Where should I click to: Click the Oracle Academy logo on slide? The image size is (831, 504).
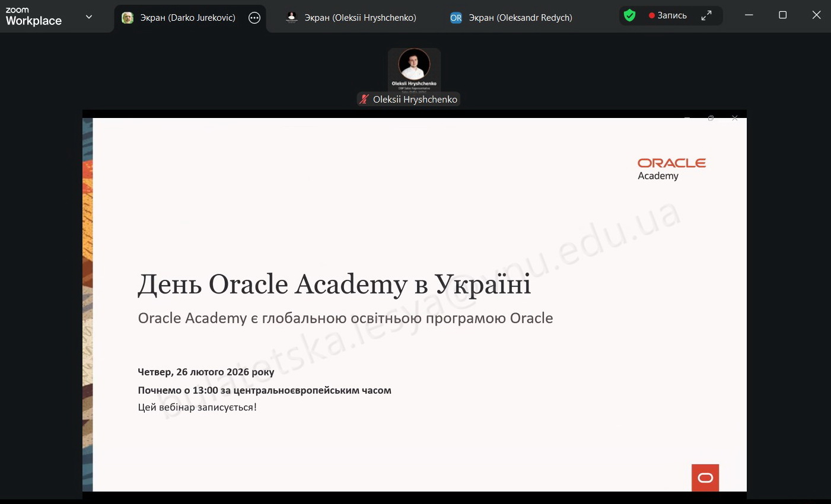tap(671, 168)
